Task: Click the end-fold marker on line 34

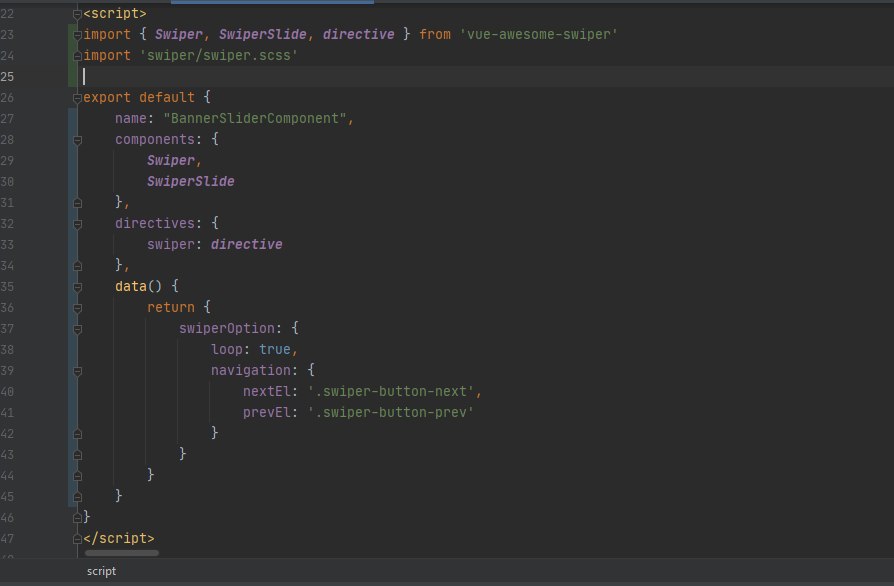Action: tap(78, 266)
